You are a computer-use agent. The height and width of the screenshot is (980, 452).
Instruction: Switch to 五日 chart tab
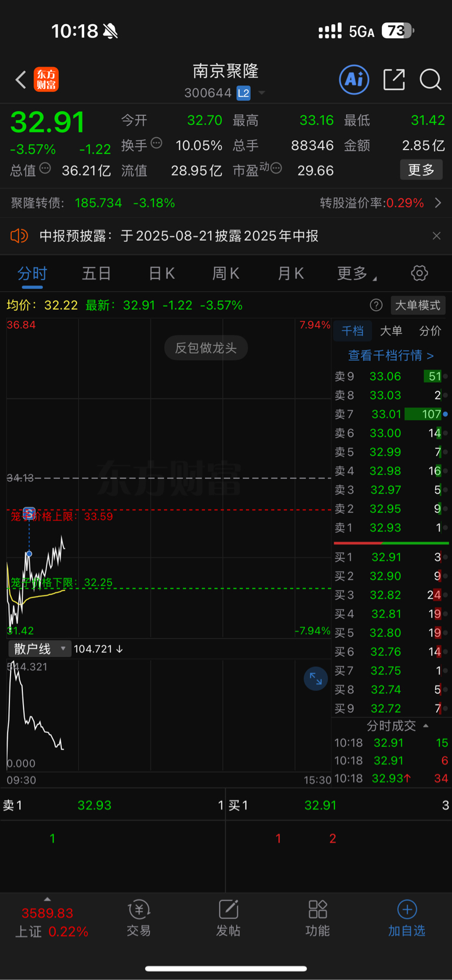pos(97,274)
